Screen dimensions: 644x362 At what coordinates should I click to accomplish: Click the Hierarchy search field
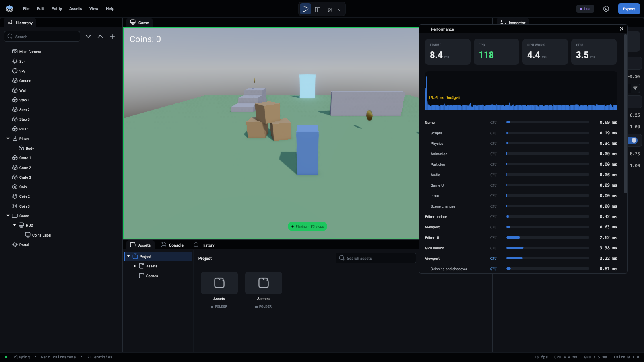pyautogui.click(x=42, y=37)
